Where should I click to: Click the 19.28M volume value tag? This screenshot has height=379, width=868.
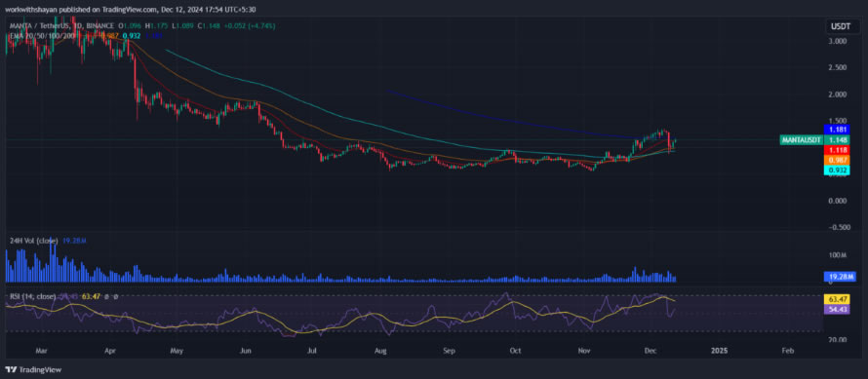836,276
